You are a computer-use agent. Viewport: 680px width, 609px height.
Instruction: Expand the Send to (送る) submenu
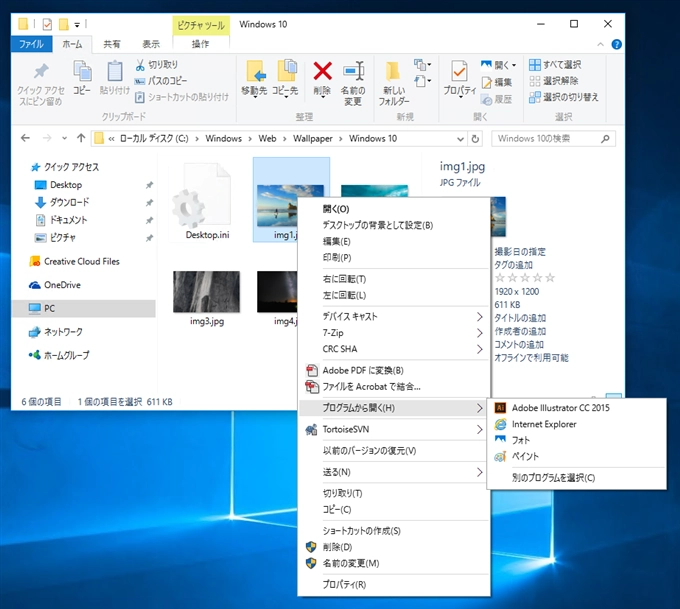(x=394, y=472)
